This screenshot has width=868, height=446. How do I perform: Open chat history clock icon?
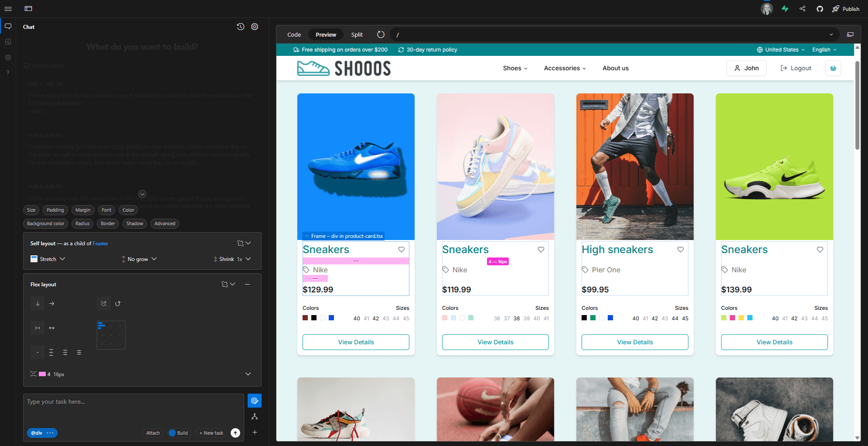click(x=241, y=27)
